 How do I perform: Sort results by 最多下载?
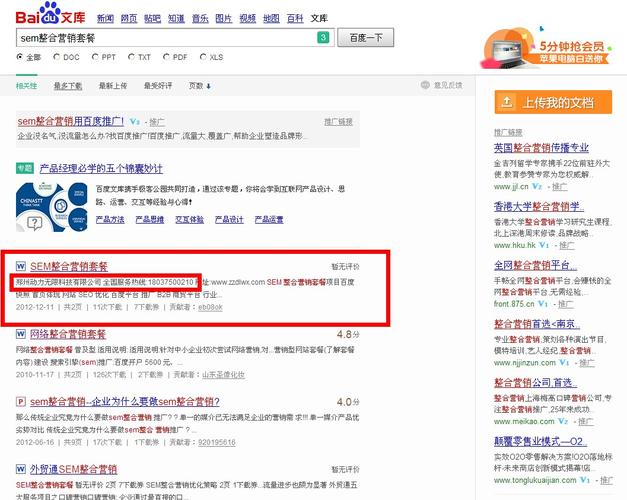point(68,86)
